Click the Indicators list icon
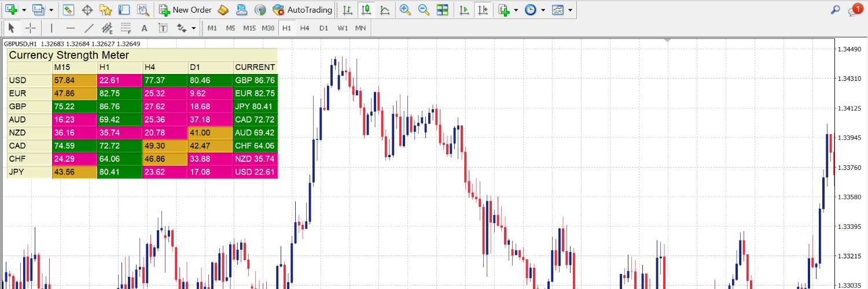The width and height of the screenshot is (868, 289). pos(504,10)
